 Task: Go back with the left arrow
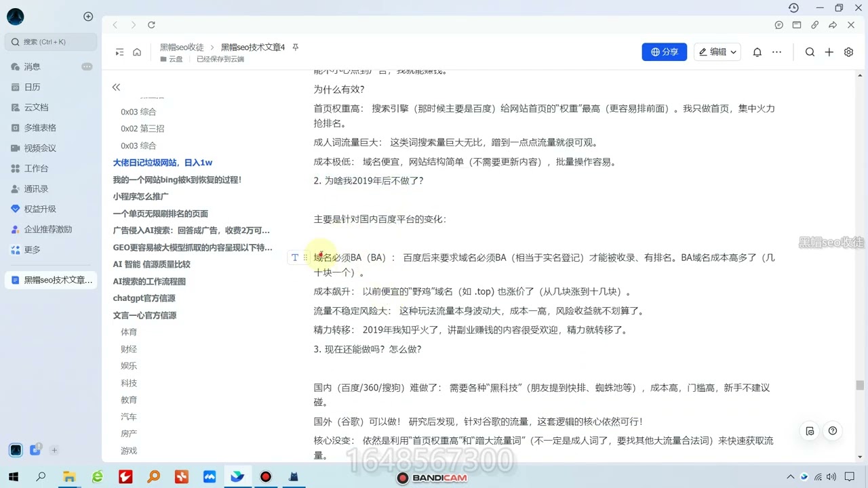click(x=115, y=25)
